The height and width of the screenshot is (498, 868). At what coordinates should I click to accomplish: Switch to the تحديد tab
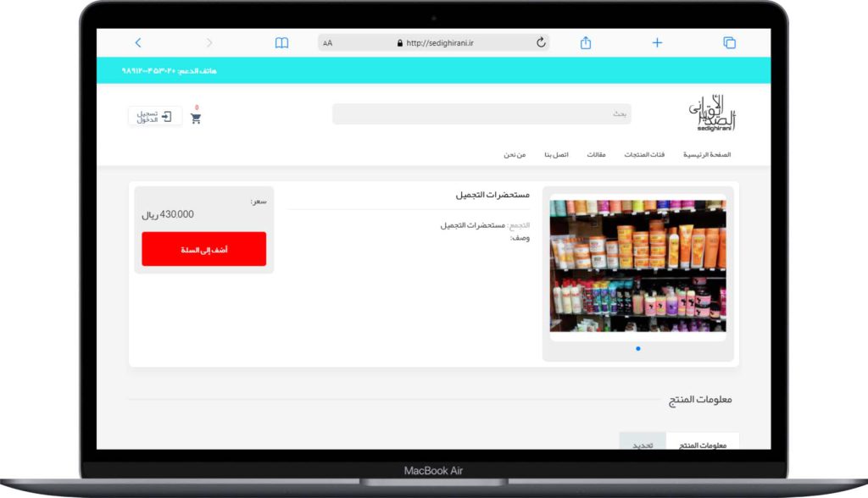(x=643, y=443)
